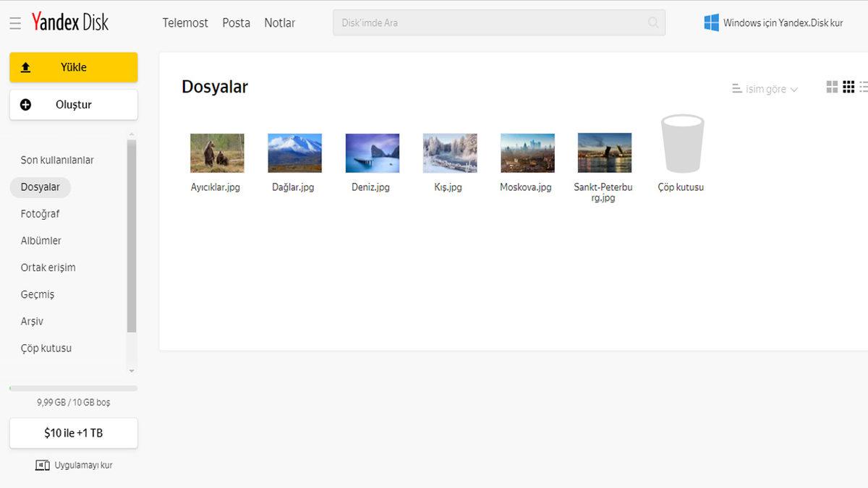Open the Ayıcıklar.jpg thumbnail
The width and height of the screenshot is (868, 488).
point(216,152)
